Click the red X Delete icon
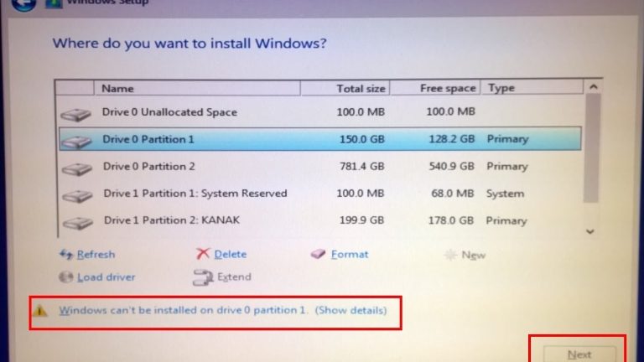644x362 pixels. pyautogui.click(x=202, y=254)
